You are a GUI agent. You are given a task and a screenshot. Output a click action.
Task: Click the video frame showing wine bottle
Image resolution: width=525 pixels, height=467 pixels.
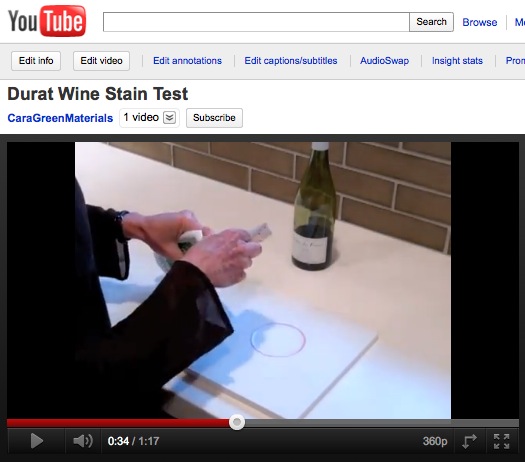click(x=263, y=280)
